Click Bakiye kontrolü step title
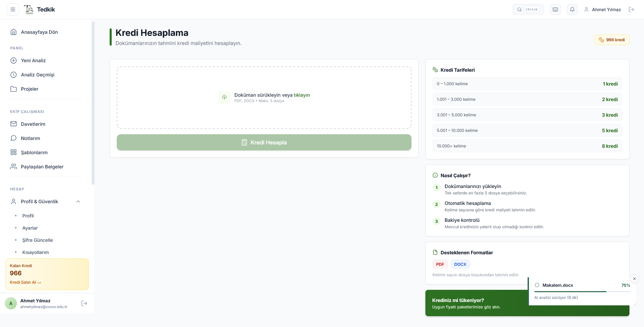 click(462, 220)
